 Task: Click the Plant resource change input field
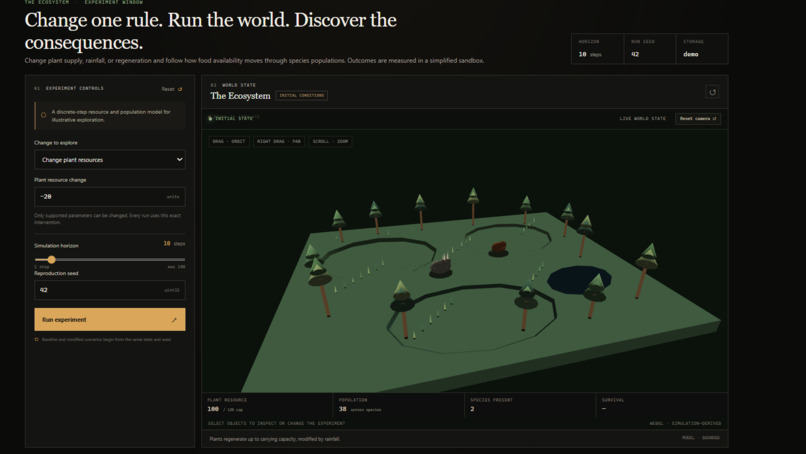[109, 196]
